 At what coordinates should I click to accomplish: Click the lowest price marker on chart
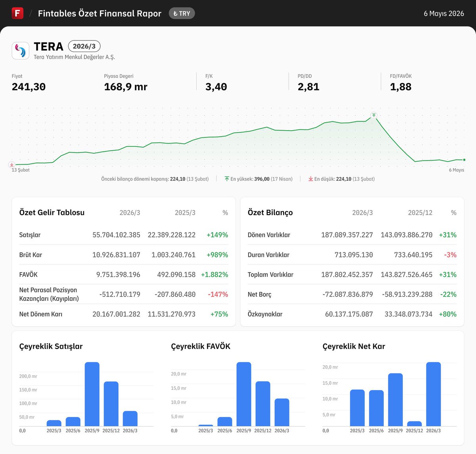point(12,164)
